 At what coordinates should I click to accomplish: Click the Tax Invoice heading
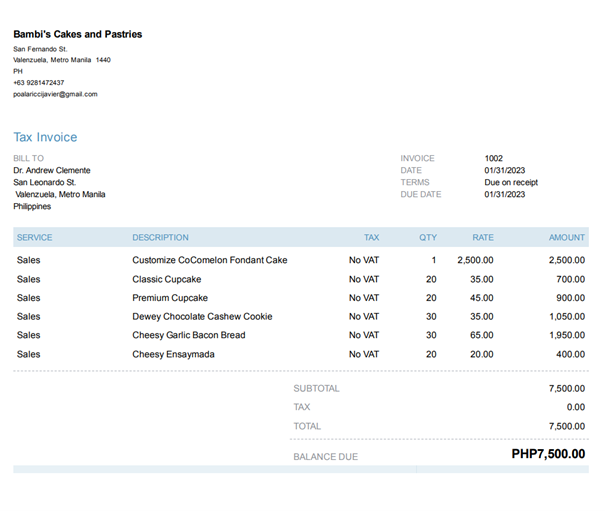(45, 137)
